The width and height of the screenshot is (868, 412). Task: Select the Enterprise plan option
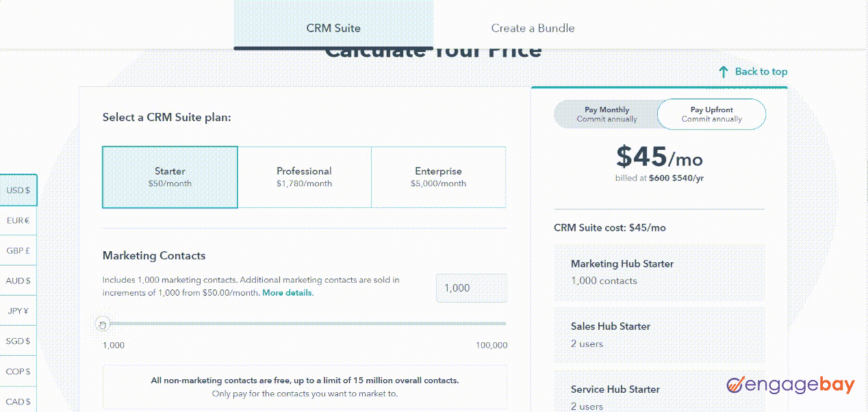tap(438, 177)
